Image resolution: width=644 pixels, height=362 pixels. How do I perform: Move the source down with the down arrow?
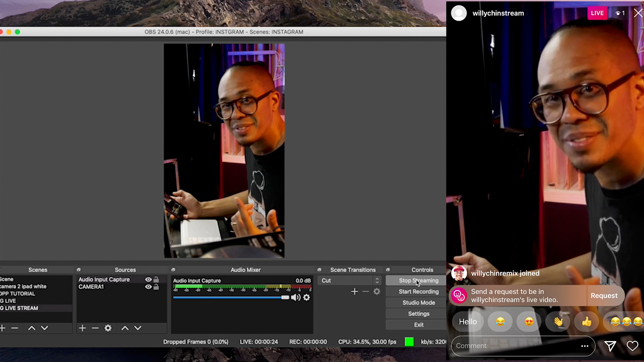[138, 328]
